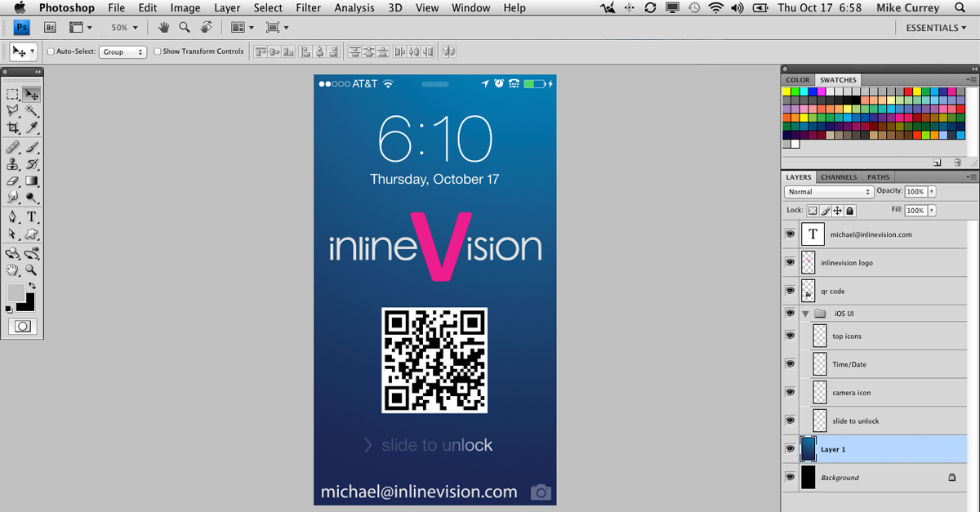Image resolution: width=980 pixels, height=512 pixels.
Task: Select the Magic Wand tool
Action: 32,111
